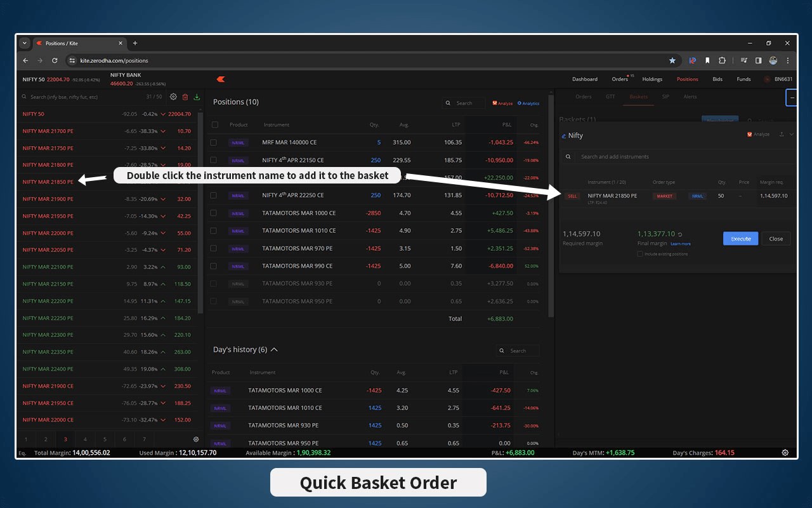
Task: Click the share/export icon in Nifty basket
Action: (x=782, y=135)
